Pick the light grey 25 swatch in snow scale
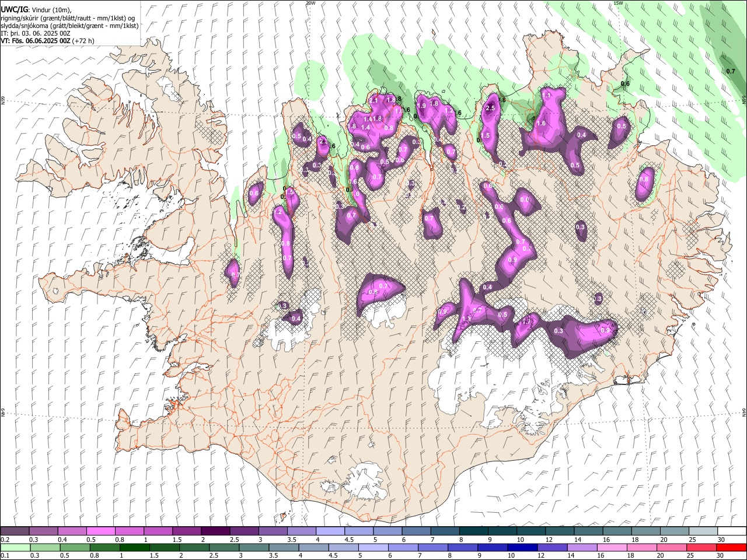 point(703,531)
